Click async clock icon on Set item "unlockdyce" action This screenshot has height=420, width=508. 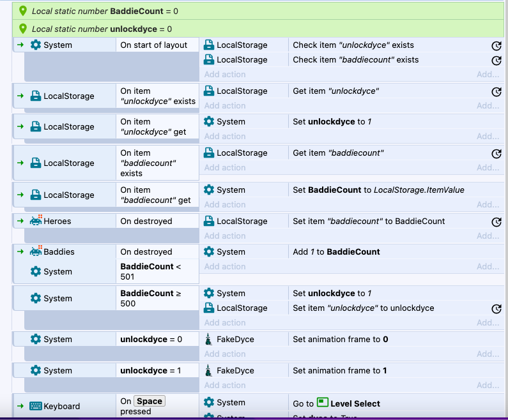click(x=496, y=309)
